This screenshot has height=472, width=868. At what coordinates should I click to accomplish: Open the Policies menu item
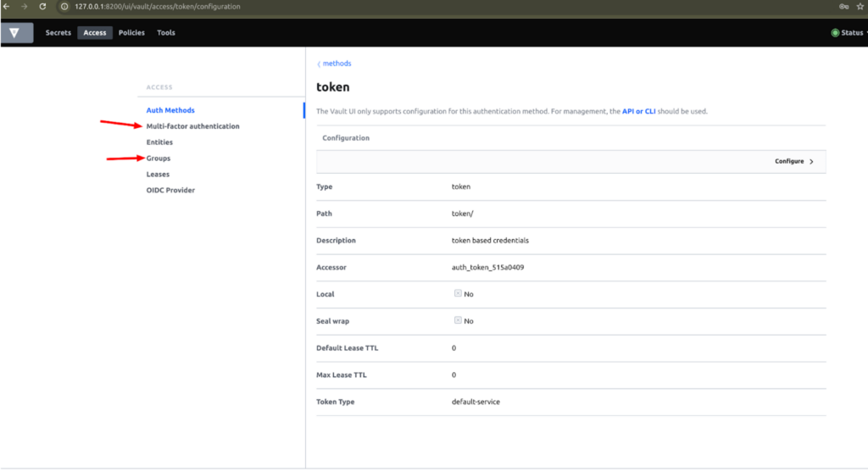click(131, 33)
